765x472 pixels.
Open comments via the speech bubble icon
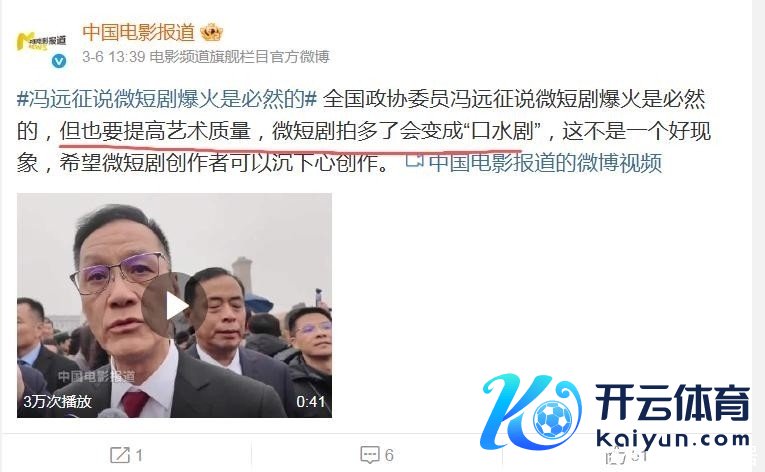point(370,455)
